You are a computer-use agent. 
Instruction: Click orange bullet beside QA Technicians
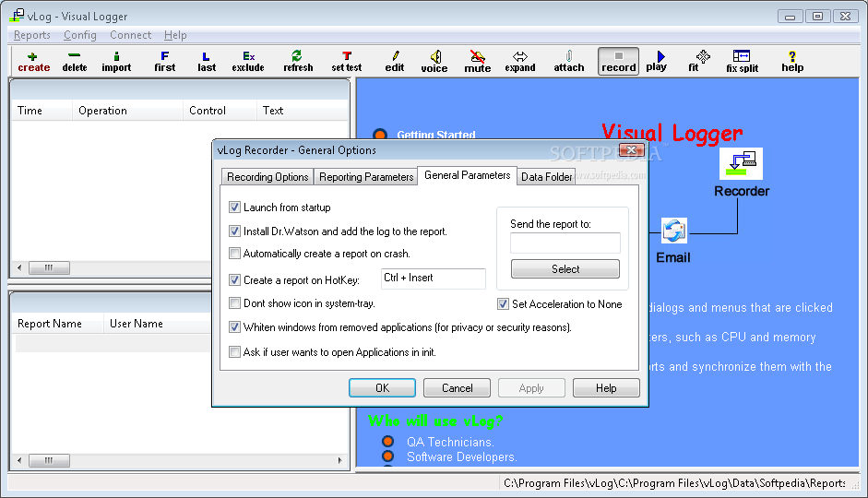point(388,442)
